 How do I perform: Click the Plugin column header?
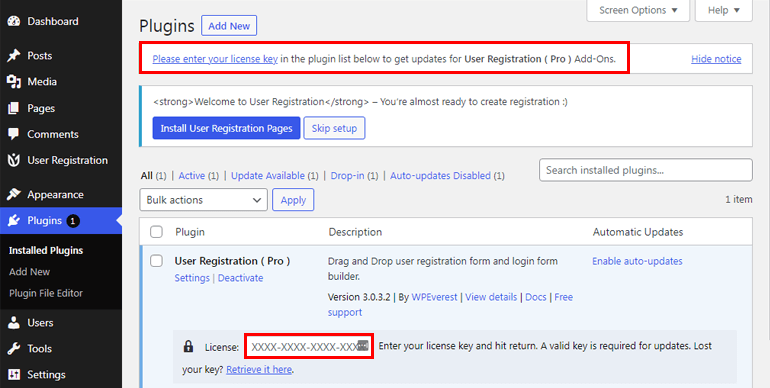point(190,232)
